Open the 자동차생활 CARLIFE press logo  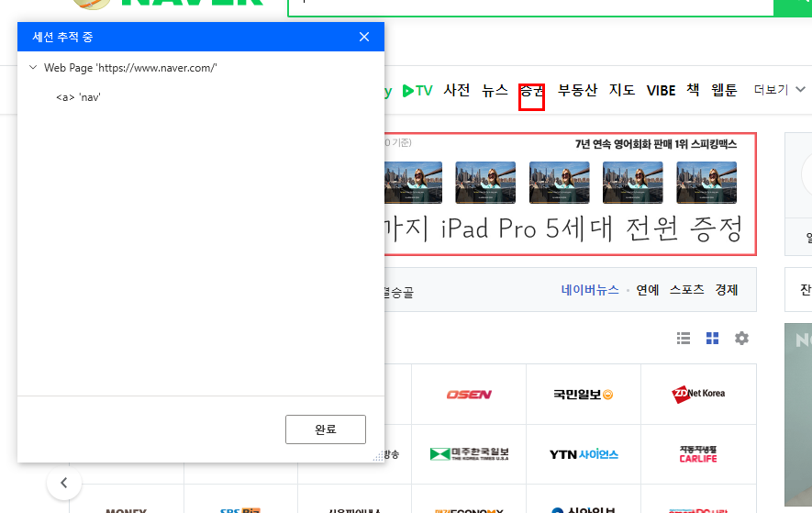(x=698, y=454)
